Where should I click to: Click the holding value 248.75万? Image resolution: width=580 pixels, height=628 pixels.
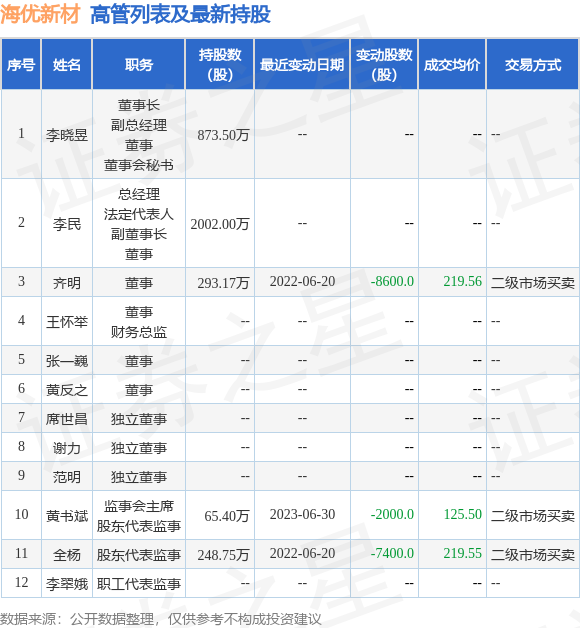[223, 555]
